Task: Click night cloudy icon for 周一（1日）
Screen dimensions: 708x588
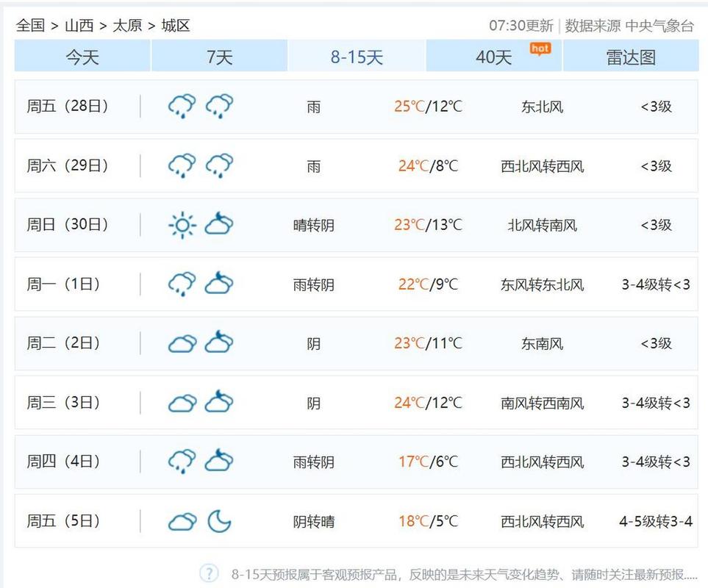Action: 219,283
